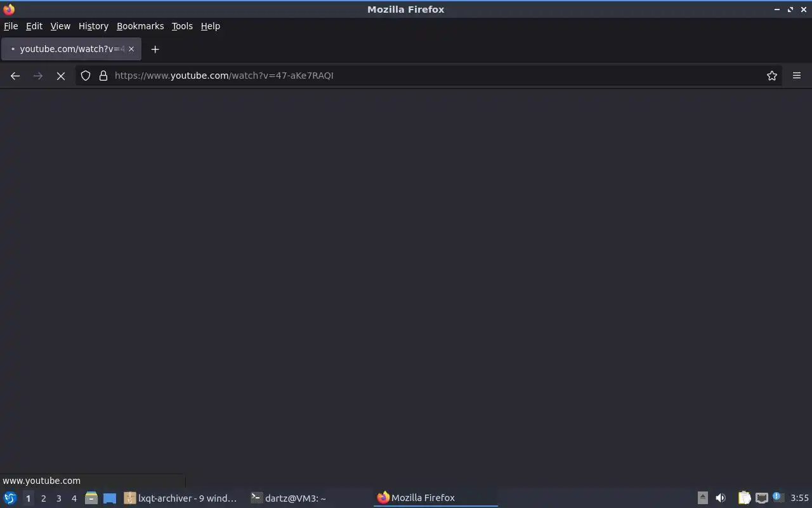This screenshot has width=812, height=508.
Task: Switch to dartz@VM3 terminal window
Action: (x=310, y=498)
